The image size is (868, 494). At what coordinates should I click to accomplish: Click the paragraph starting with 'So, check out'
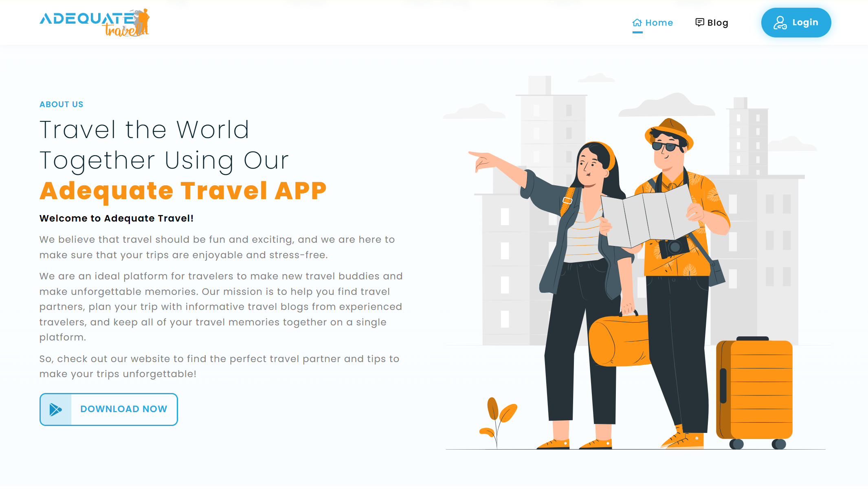tap(219, 366)
